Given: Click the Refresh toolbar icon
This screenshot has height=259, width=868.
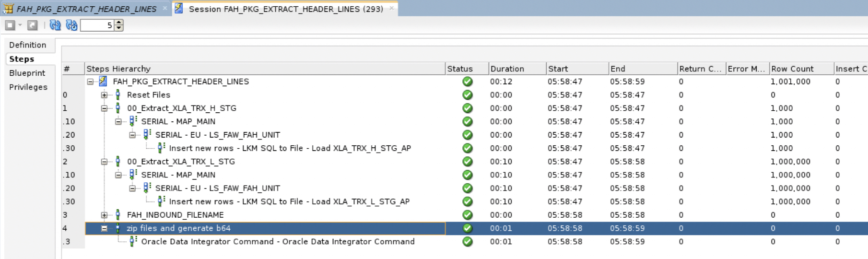Looking at the screenshot, I should point(55,25).
